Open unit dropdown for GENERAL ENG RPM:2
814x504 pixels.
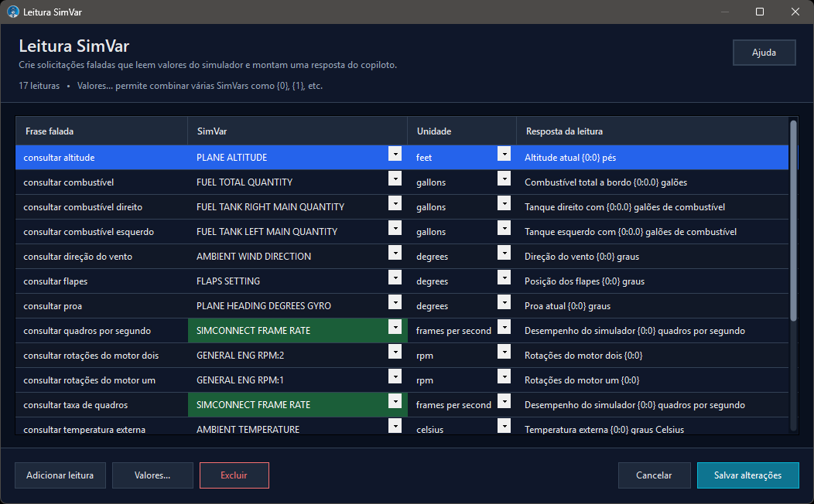point(504,352)
